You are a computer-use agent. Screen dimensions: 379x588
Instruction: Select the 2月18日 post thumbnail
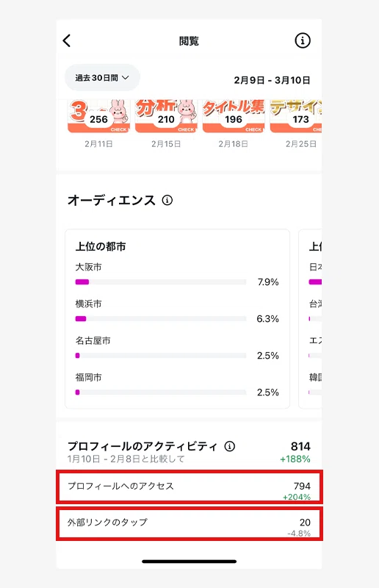click(234, 116)
